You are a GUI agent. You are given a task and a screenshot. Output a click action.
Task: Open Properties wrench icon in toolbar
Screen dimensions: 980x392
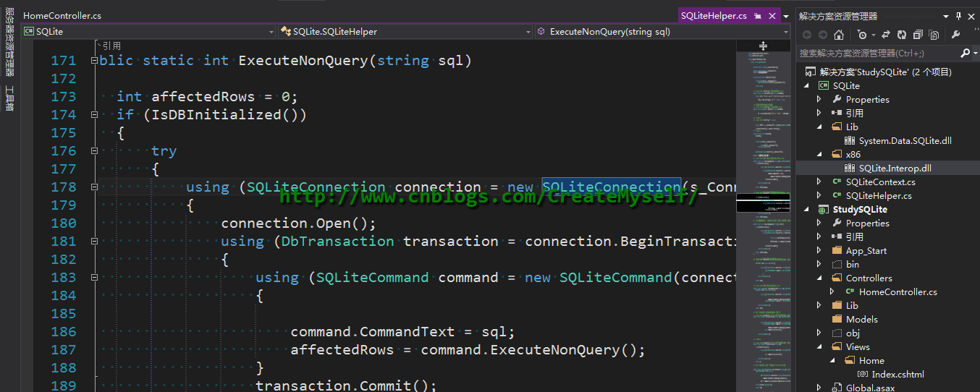pos(955,35)
